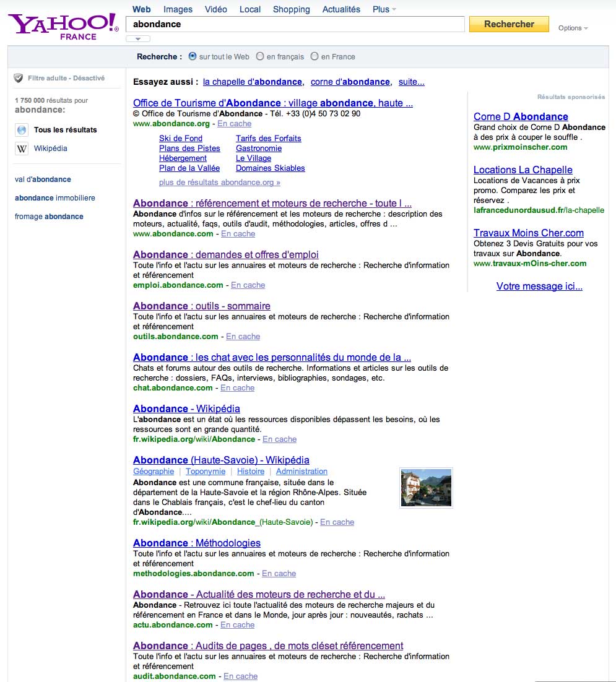
Task: Open related search 'val d'abondance'
Action: pos(43,179)
